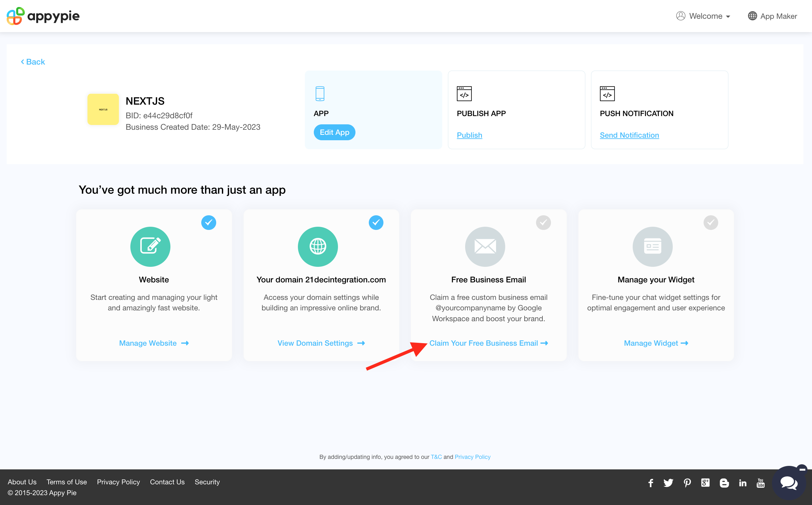This screenshot has width=812, height=505.
Task: Click the NEXTJS app name heading
Action: [x=145, y=101]
